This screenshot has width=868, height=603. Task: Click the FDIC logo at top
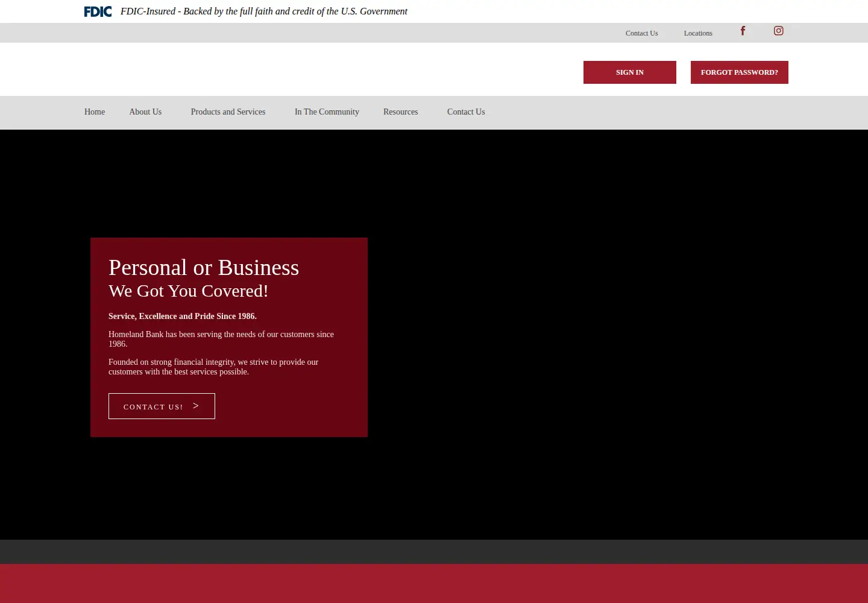(98, 11)
